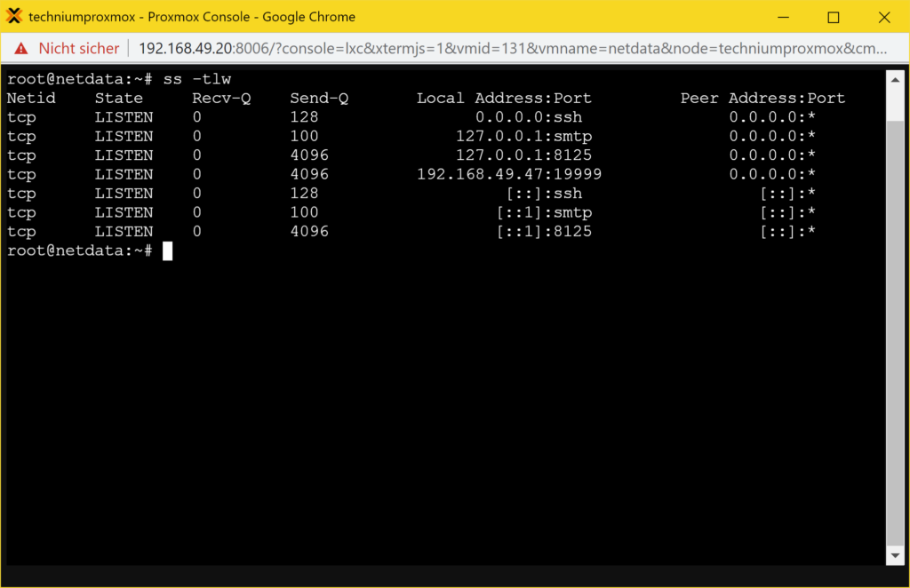Click the console URL in the address bar
This screenshot has width=910, height=588.
coord(513,48)
